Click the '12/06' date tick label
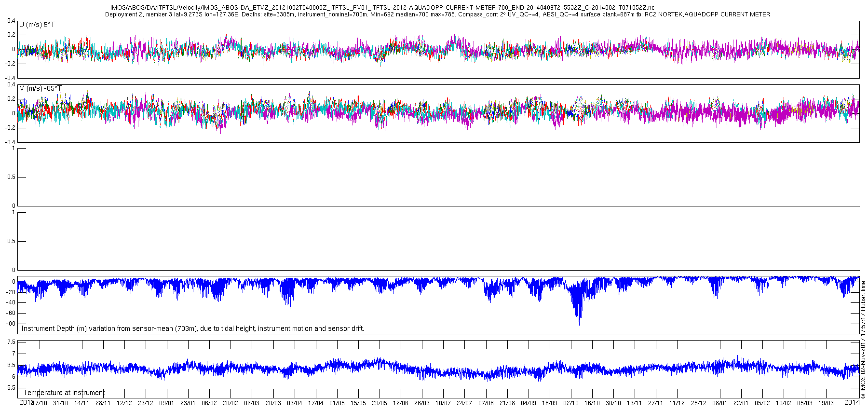 point(401,403)
